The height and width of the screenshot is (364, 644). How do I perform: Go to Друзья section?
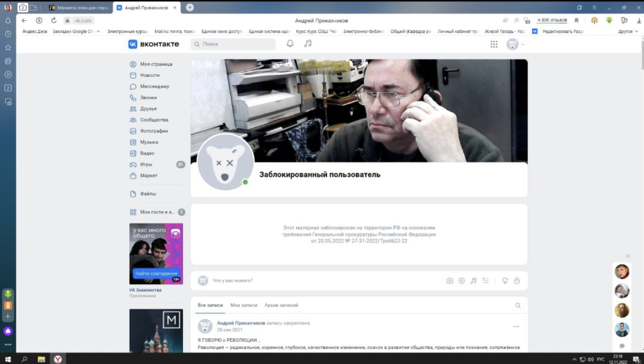[x=148, y=109]
